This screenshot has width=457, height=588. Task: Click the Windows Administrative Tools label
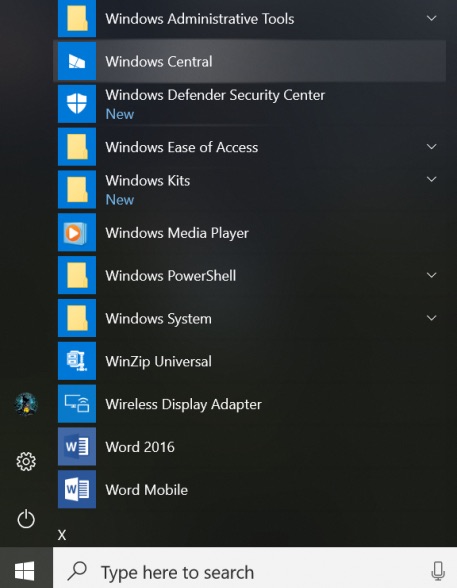click(x=199, y=19)
